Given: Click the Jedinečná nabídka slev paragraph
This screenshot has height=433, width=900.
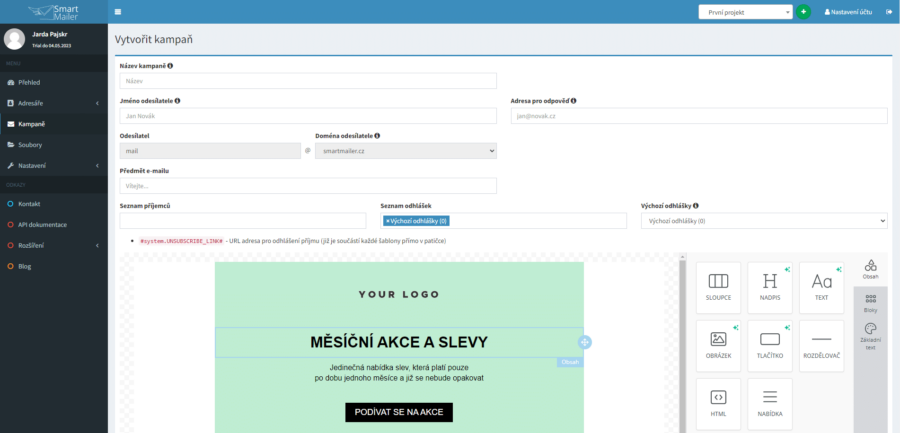Looking at the screenshot, I should [399, 373].
